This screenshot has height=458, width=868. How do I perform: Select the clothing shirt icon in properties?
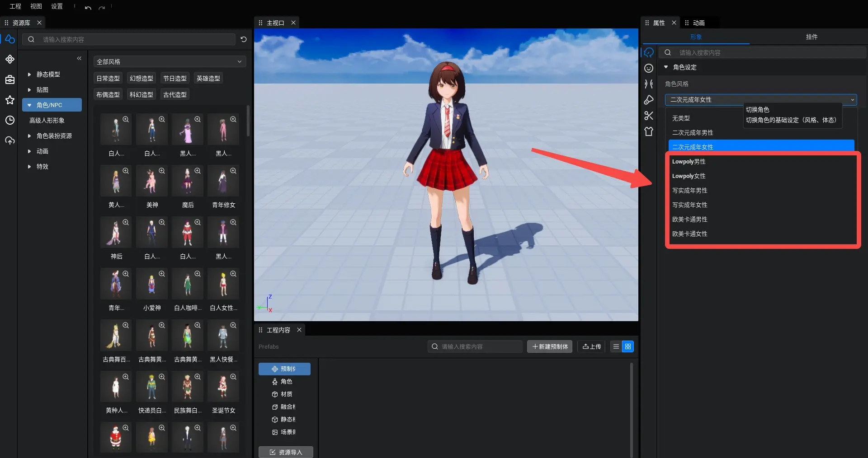tap(649, 131)
